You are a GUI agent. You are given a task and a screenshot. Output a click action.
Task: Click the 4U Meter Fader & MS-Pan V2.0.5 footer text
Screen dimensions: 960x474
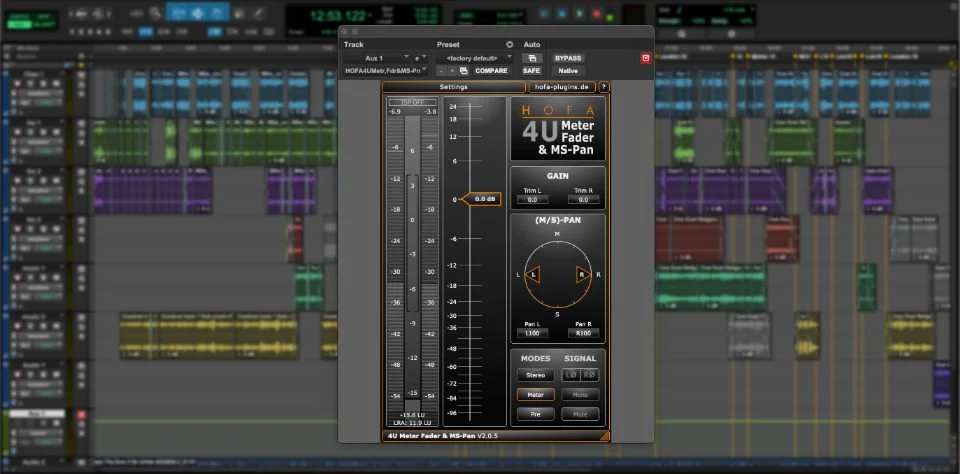[x=442, y=436]
